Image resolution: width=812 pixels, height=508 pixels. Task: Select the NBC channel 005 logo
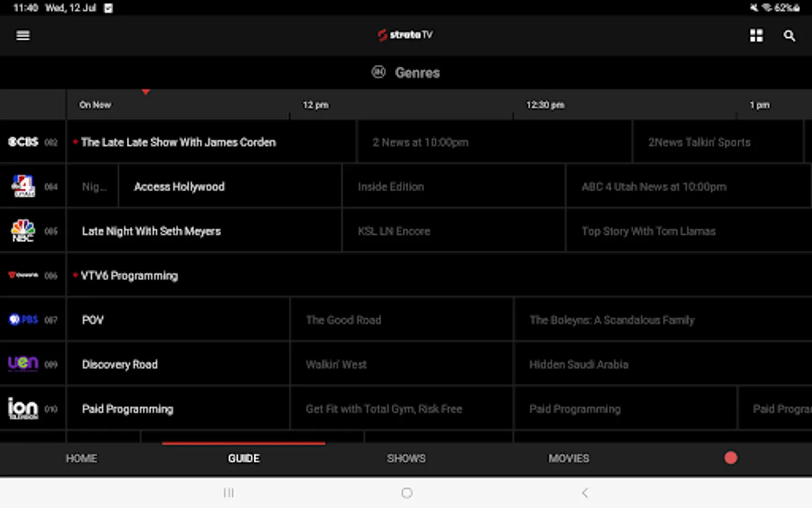[x=23, y=230]
